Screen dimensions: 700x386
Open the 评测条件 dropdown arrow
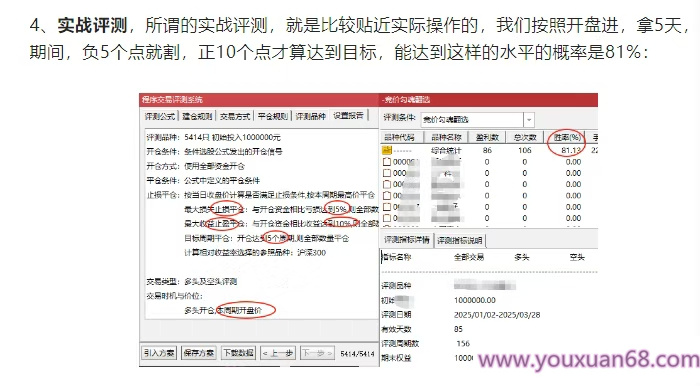529,120
